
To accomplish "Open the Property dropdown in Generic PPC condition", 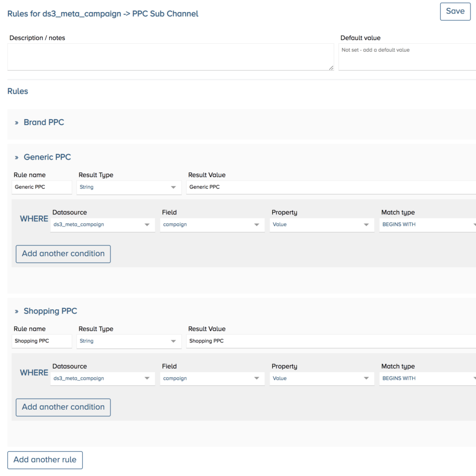I will pos(321,224).
